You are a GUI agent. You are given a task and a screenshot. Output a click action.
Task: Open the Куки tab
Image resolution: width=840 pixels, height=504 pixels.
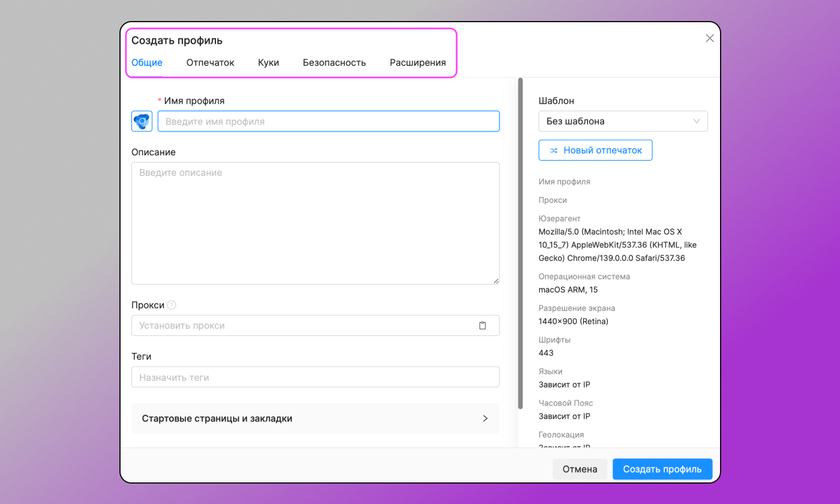[268, 62]
